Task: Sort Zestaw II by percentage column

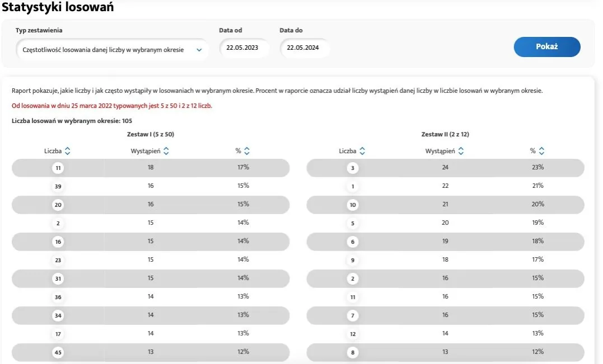Action: click(x=541, y=151)
